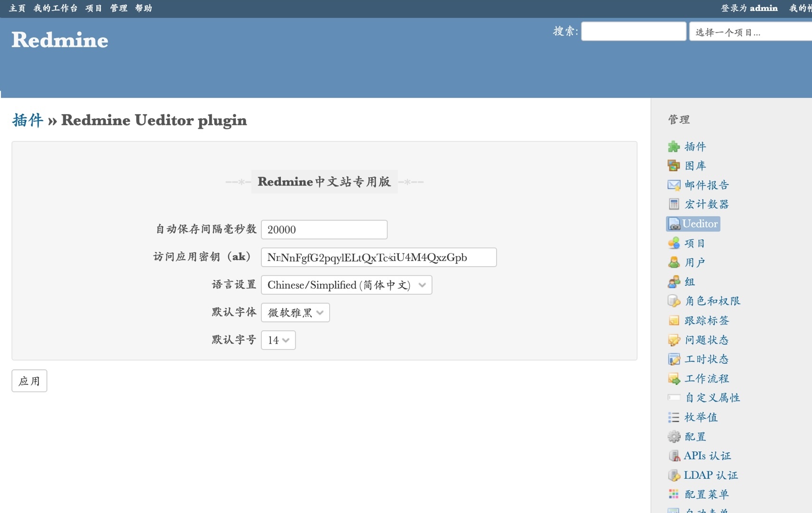
Task: Click the 配置 gear icon
Action: [674, 437]
